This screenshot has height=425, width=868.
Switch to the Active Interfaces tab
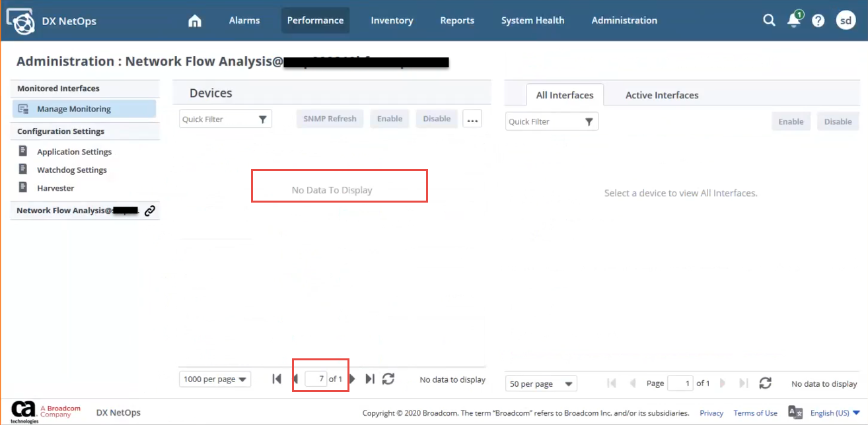662,95
